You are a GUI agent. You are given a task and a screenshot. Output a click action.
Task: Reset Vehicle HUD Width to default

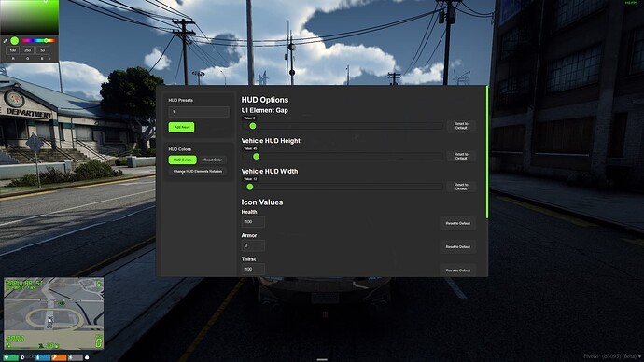461,187
